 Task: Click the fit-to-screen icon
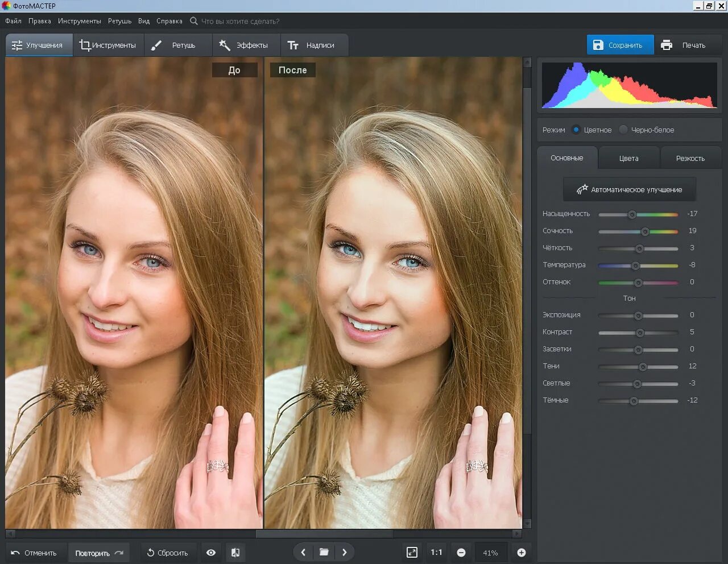point(412,553)
